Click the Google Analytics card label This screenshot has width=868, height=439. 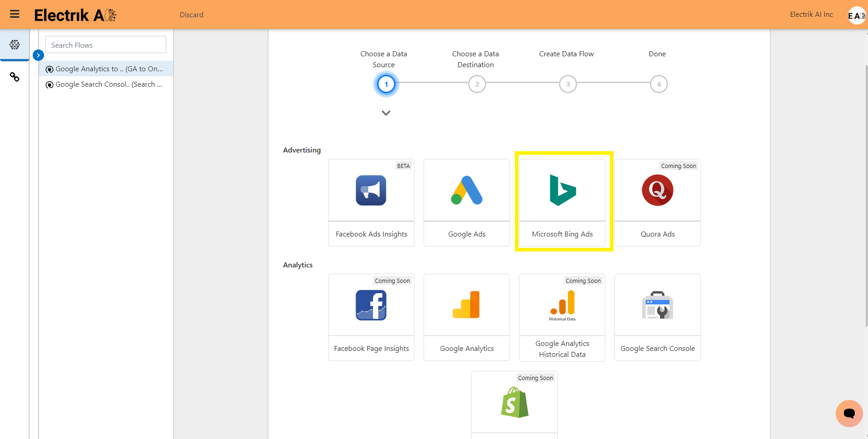(x=467, y=349)
